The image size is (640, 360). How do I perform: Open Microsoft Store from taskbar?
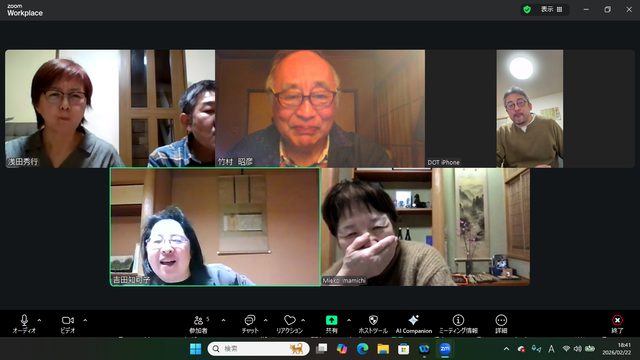pos(403,349)
